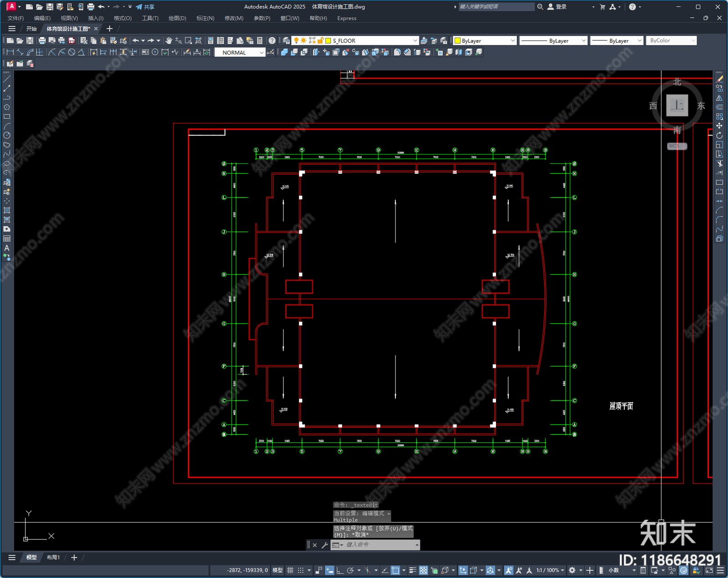728x578 pixels.
Task: Toggle Ortho mode in status bar
Action: click(x=340, y=570)
